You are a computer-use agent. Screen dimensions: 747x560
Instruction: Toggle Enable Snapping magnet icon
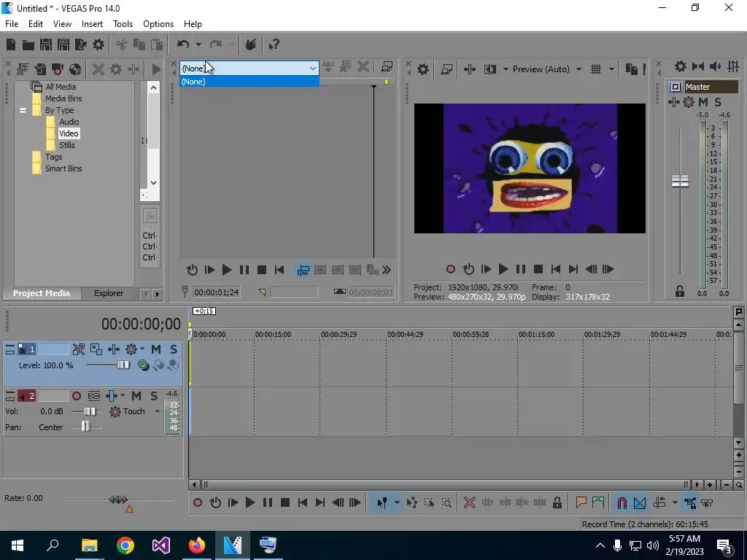[622, 503]
